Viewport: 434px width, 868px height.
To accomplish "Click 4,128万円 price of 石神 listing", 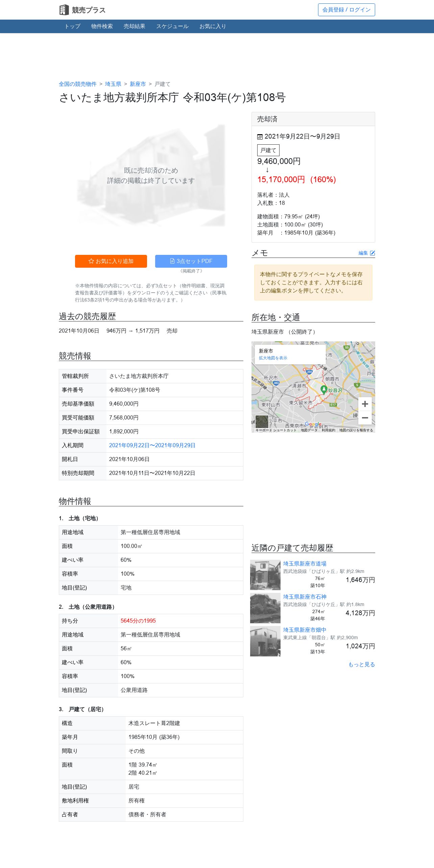I will (x=360, y=613).
